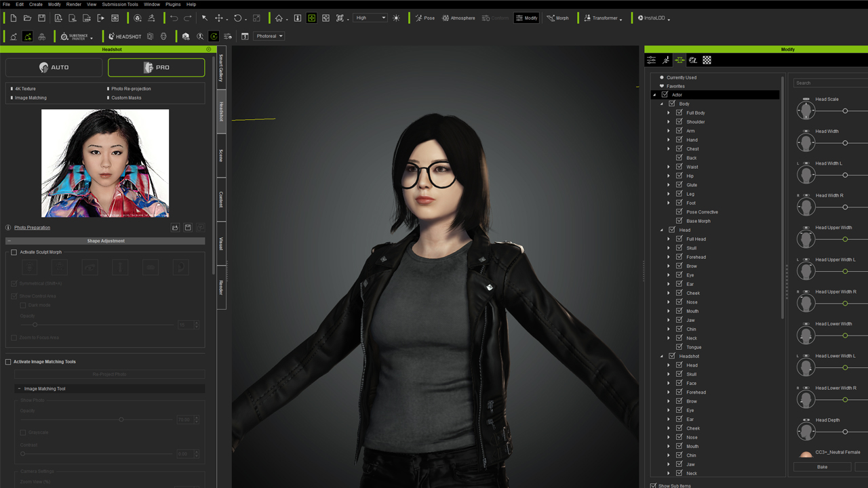Viewport: 868px width, 488px height.
Task: Uncheck the Pose Corrective checkbox
Action: (679, 212)
